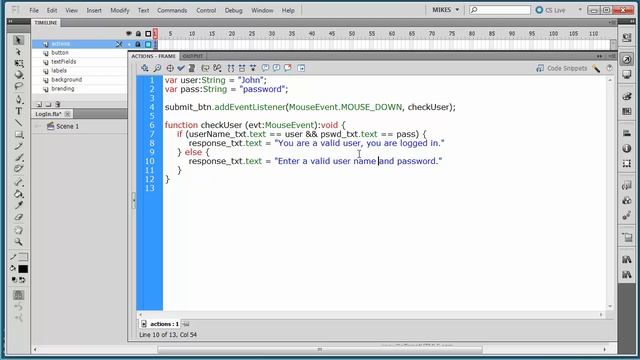The height and width of the screenshot is (360, 640).
Task: Open the MIKES workspace dropdown
Action: click(446, 9)
